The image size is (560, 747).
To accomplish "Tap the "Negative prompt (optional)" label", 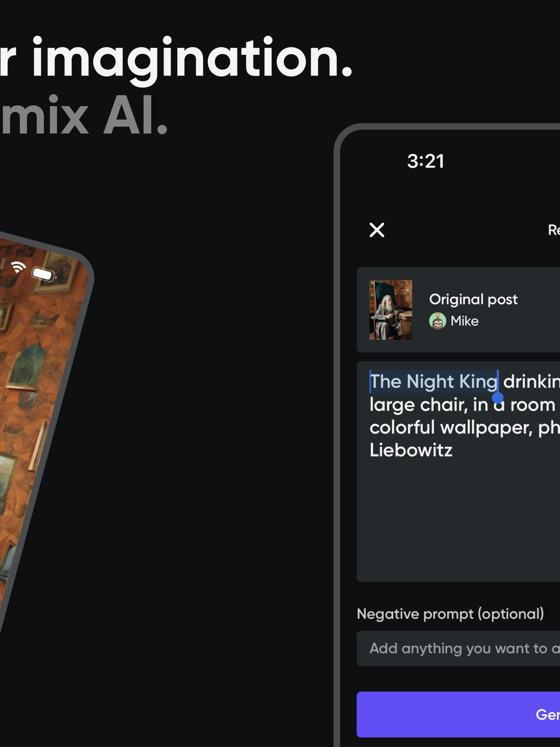I will click(450, 614).
